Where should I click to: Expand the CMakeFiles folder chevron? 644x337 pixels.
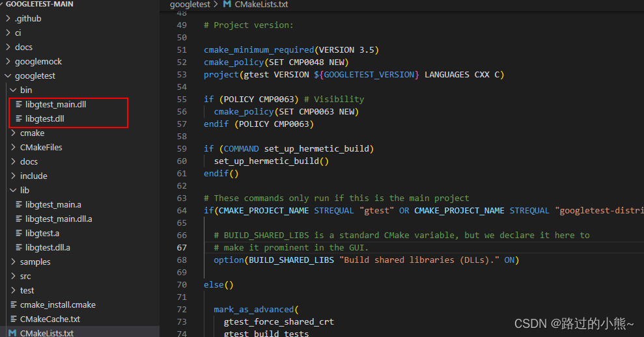pyautogui.click(x=14, y=147)
